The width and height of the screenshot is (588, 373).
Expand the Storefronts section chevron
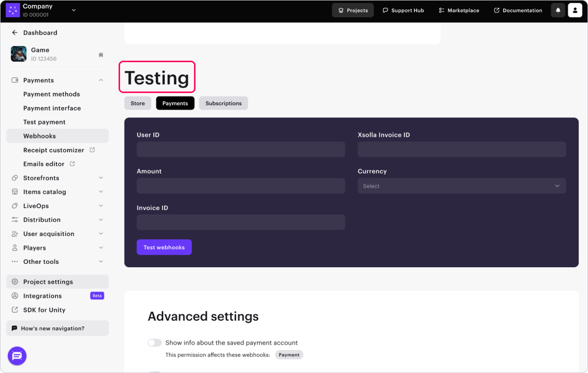click(101, 178)
